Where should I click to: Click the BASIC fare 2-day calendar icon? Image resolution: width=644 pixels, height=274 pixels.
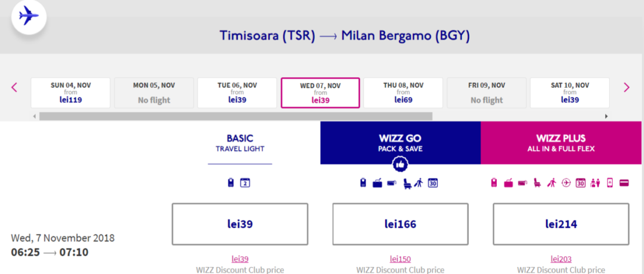coord(245,182)
